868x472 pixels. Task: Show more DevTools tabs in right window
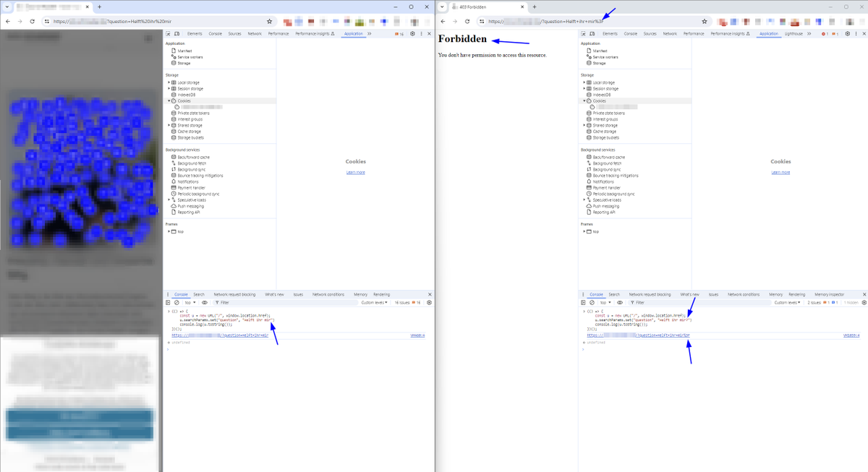(809, 34)
